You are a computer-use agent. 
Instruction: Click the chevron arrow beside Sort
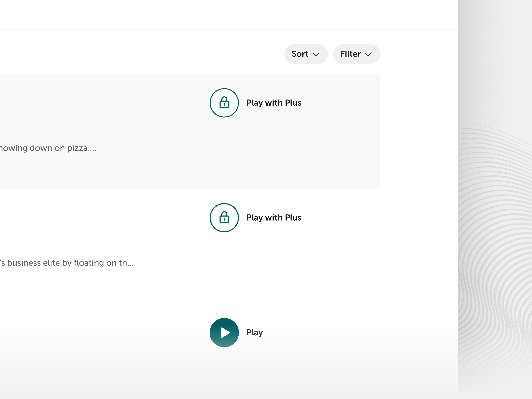coord(316,54)
